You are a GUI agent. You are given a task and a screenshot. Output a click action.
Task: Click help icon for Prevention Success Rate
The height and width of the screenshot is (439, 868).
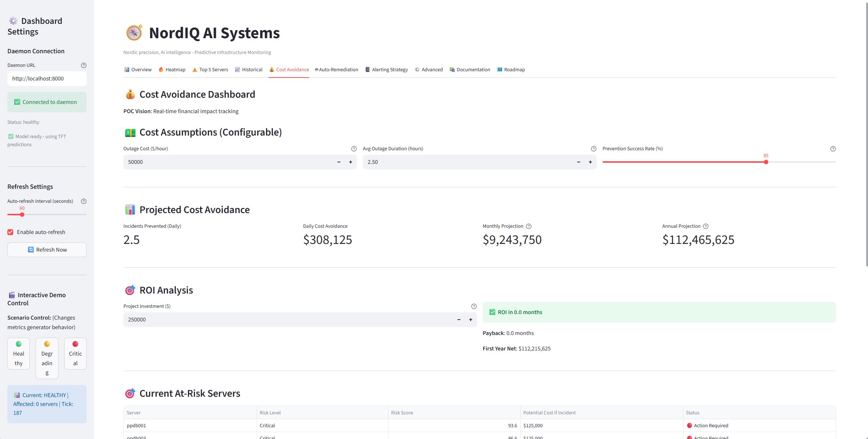click(833, 149)
